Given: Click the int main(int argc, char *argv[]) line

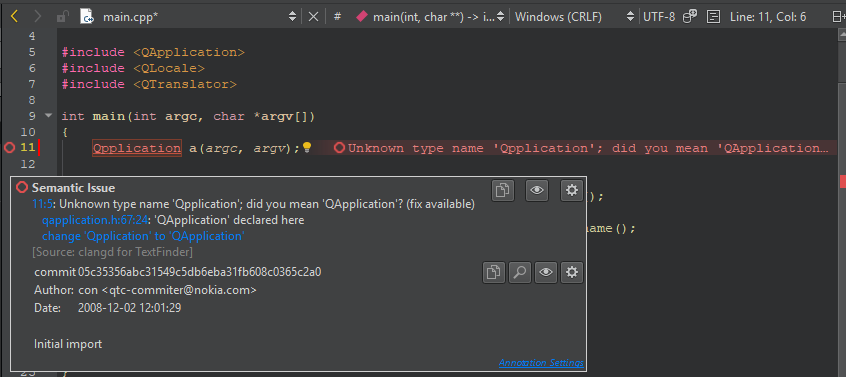Looking at the screenshot, I should coord(188,116).
